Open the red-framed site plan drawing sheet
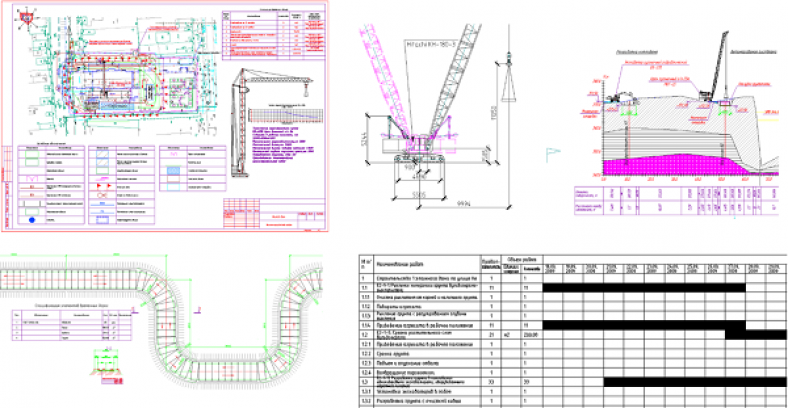The image size is (788, 408). click(165, 116)
